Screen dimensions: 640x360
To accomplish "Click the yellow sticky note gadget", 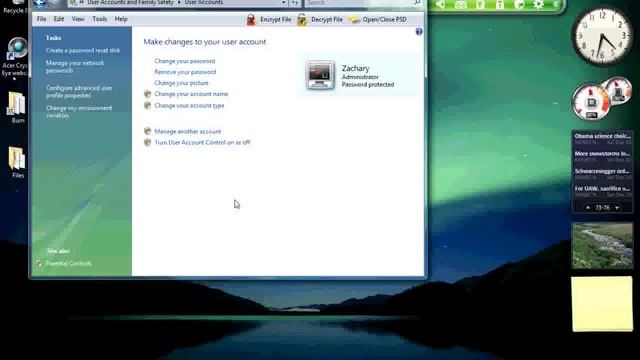I will pyautogui.click(x=602, y=304).
